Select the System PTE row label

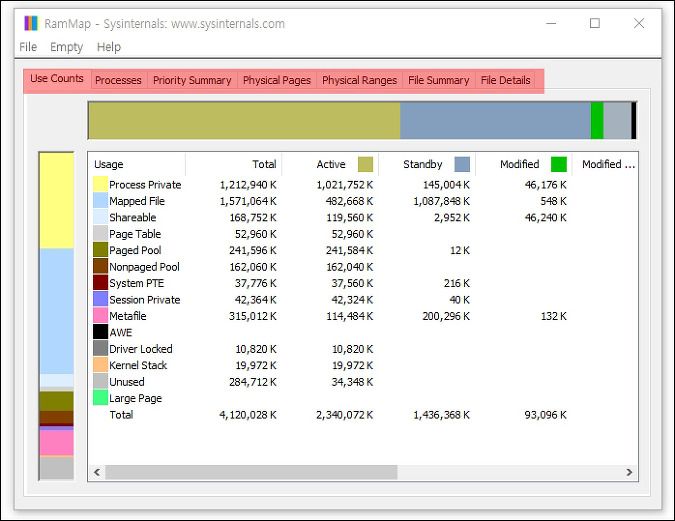[x=136, y=283]
